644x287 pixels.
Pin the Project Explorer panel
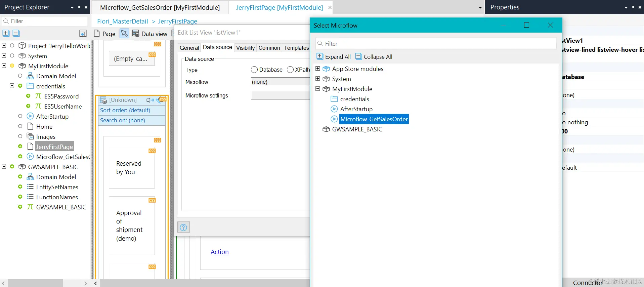click(x=79, y=7)
